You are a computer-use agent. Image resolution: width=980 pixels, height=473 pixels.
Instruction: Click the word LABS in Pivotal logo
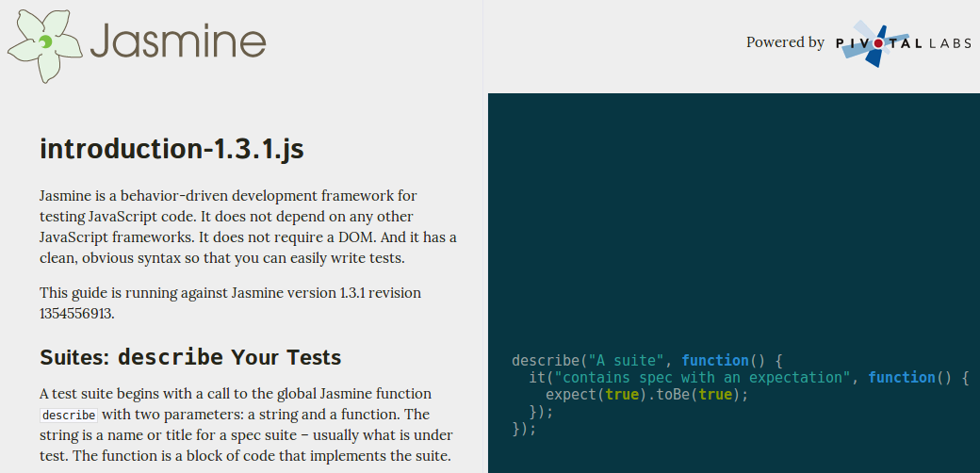click(948, 43)
